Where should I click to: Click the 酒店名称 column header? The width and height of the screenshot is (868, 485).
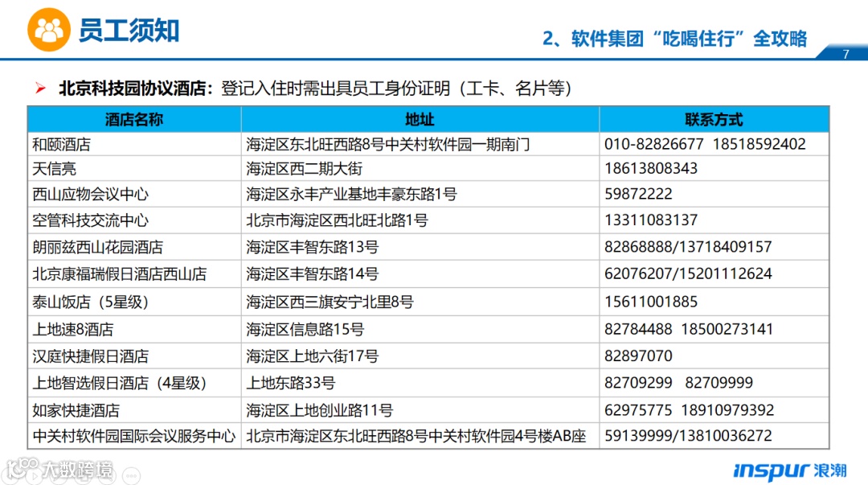point(134,119)
